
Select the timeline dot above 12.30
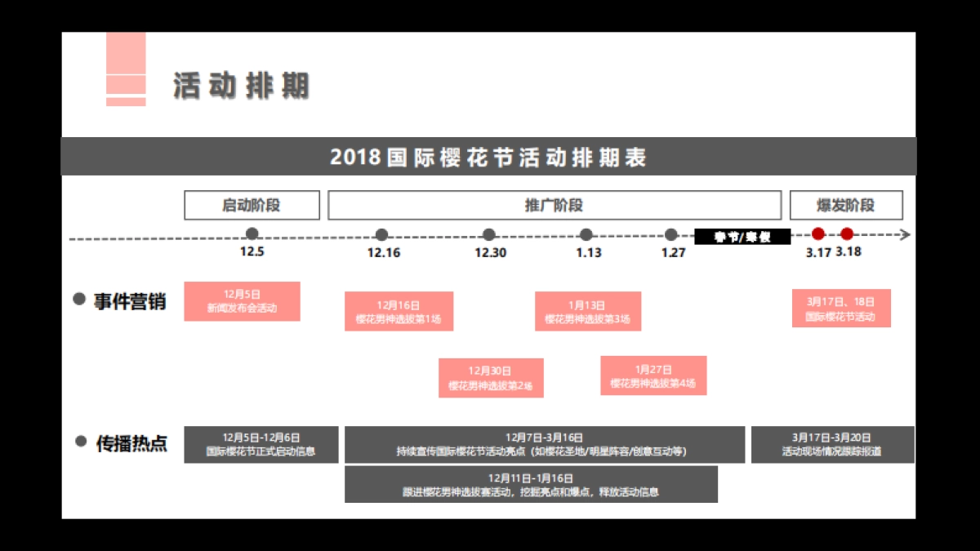[x=488, y=234]
